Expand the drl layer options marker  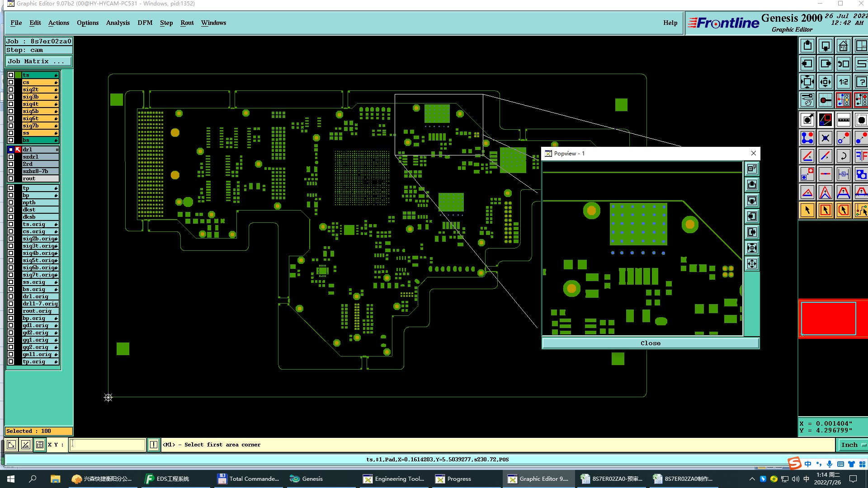(57, 150)
